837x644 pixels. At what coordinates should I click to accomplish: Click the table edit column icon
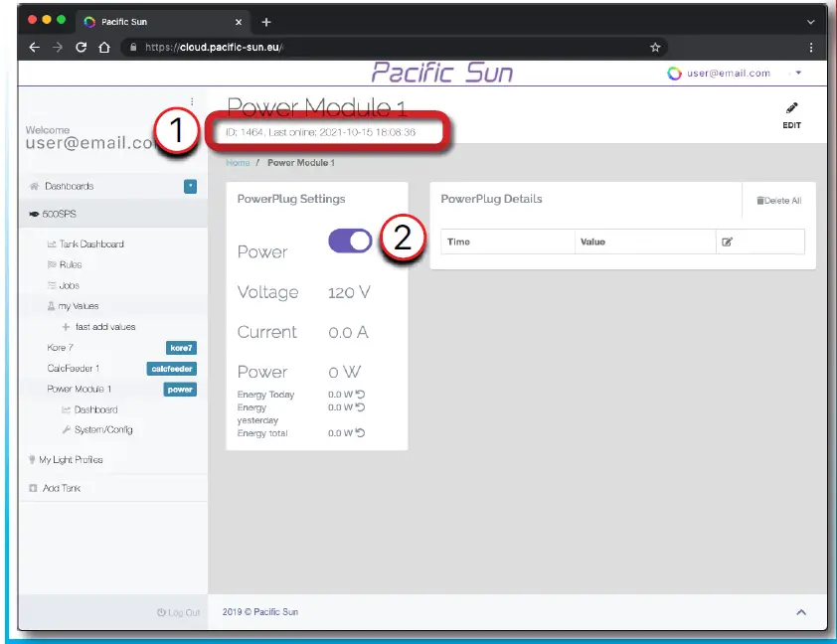(727, 241)
